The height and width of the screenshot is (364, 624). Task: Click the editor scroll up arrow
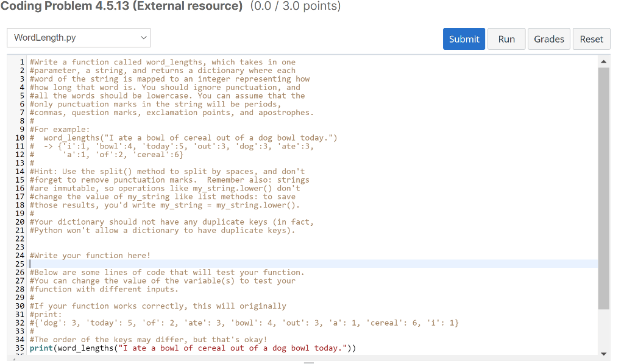pos(603,61)
